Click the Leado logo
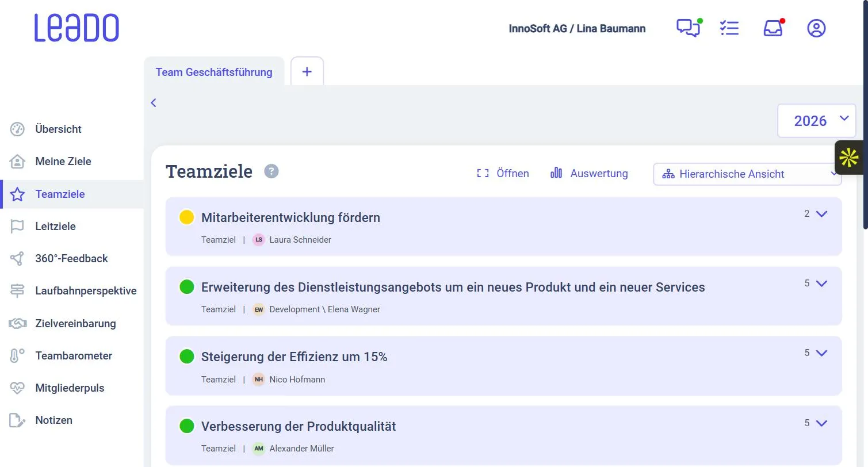Viewport: 868px width, 467px height. pyautogui.click(x=77, y=28)
